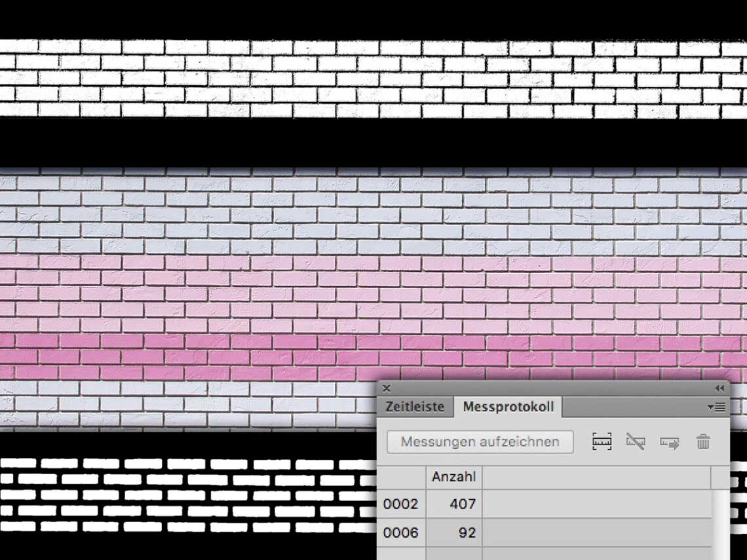Click the Anzahl value 92
The height and width of the screenshot is (560, 747).
467,532
